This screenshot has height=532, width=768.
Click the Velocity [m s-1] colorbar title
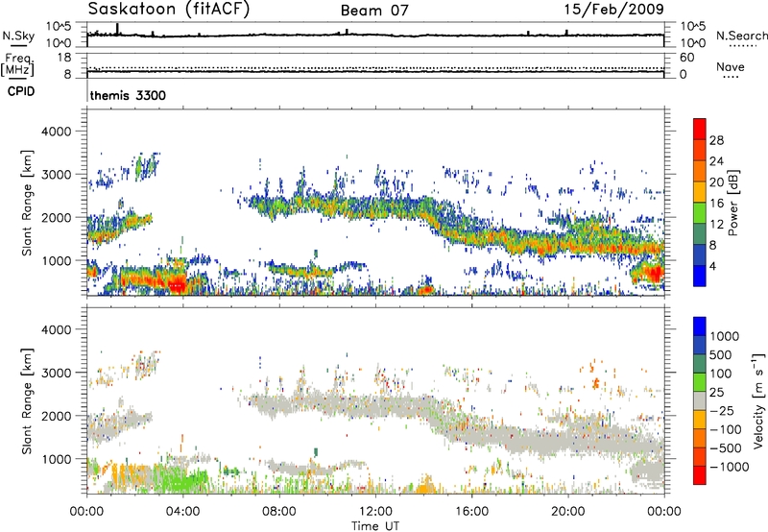pyautogui.click(x=758, y=400)
